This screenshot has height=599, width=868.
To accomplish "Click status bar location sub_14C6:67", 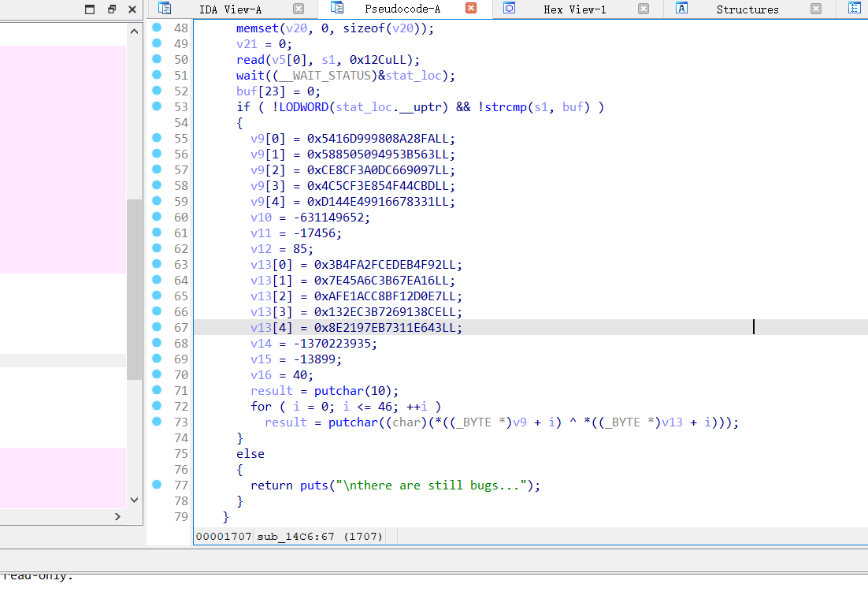I will (295, 537).
